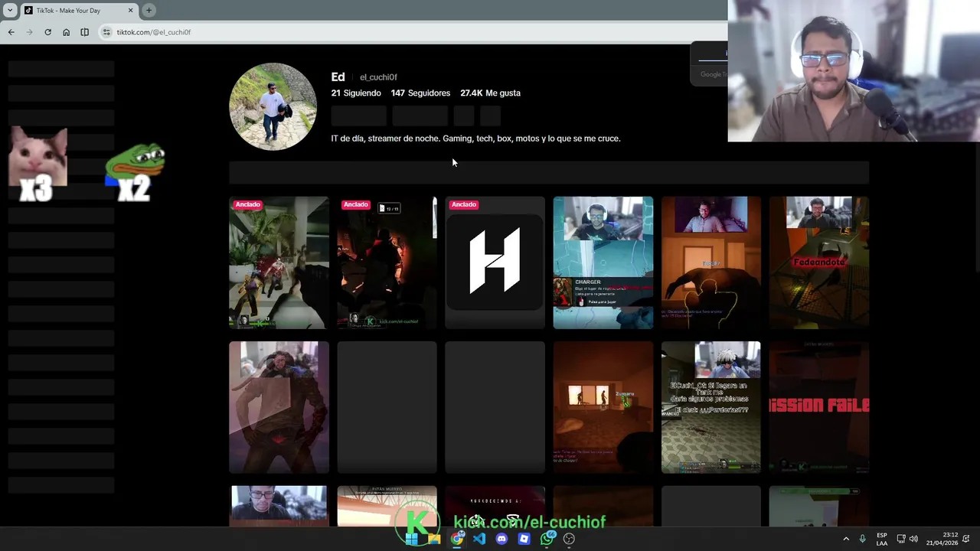Open Roblox from the taskbar
This screenshot has width=980, height=551.
coord(524,539)
